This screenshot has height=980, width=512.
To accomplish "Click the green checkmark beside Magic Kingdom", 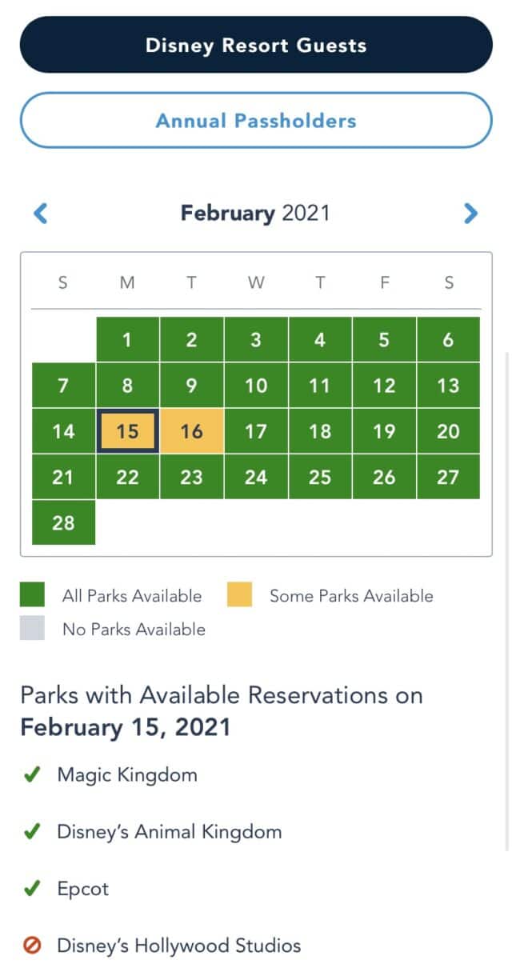I will pyautogui.click(x=32, y=775).
